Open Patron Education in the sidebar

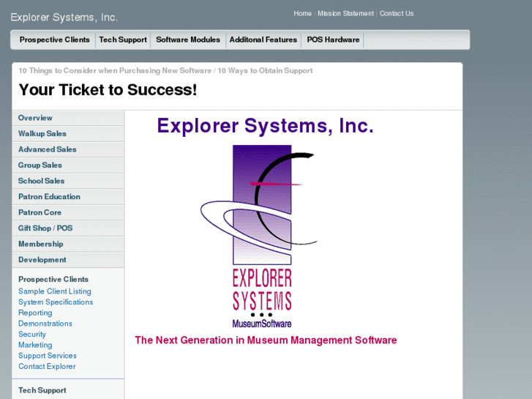(68, 197)
